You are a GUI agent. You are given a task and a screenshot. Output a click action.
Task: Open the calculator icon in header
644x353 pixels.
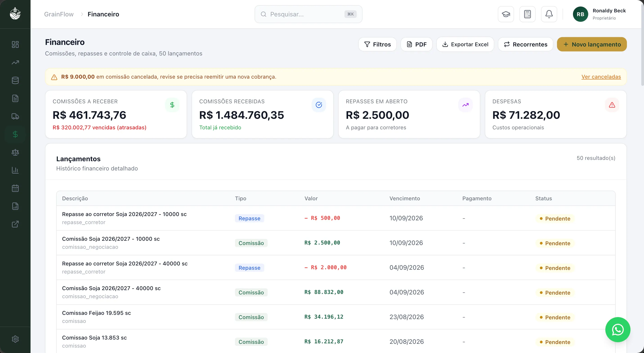(x=527, y=14)
